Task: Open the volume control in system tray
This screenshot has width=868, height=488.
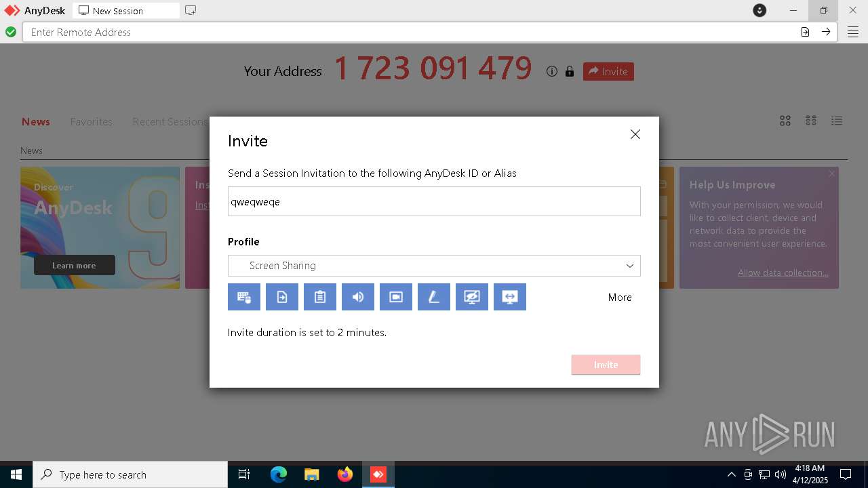Action: click(x=781, y=474)
